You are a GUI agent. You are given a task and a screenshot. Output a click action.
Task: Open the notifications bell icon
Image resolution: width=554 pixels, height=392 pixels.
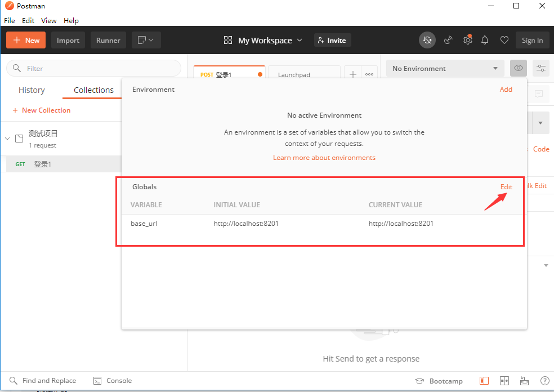(x=485, y=41)
